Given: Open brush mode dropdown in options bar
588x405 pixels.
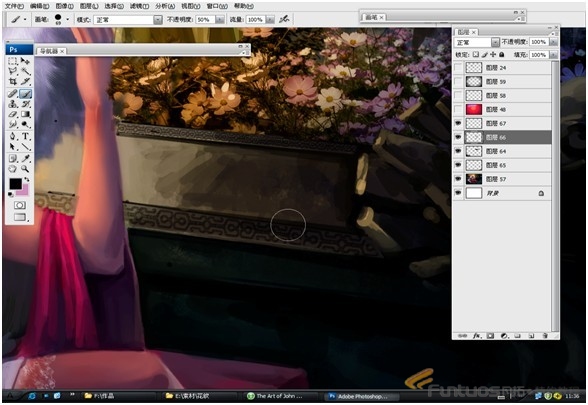Looking at the screenshot, I should (158, 20).
